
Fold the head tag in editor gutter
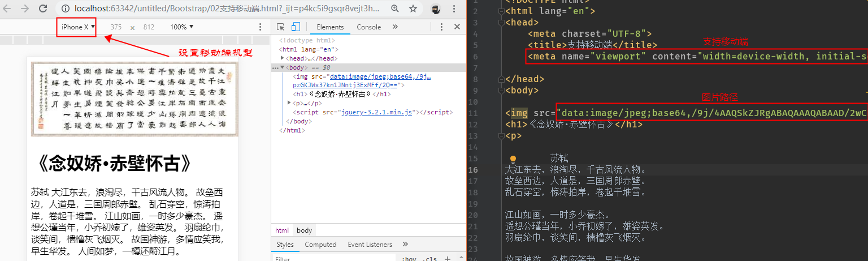(501, 23)
